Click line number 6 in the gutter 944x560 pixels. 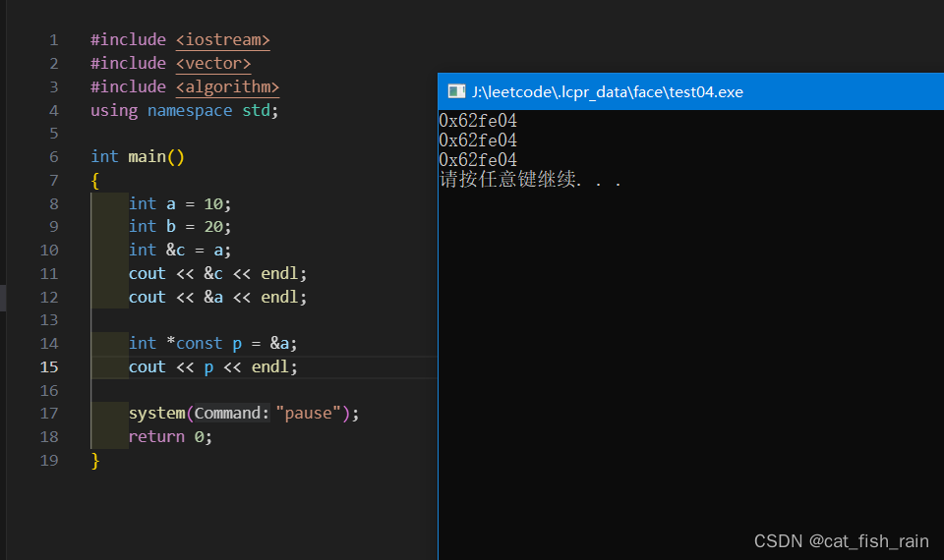53,157
